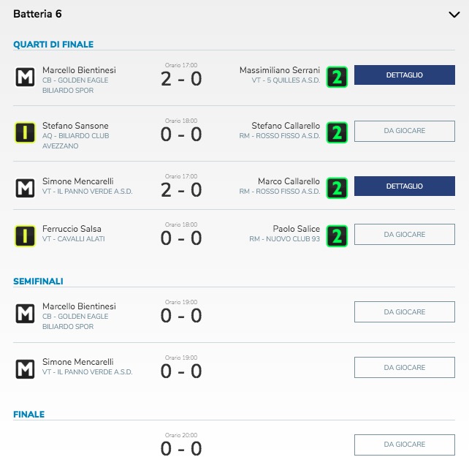Collapse the Batteria 6 section with chevron
The image size is (469, 476).
(454, 15)
